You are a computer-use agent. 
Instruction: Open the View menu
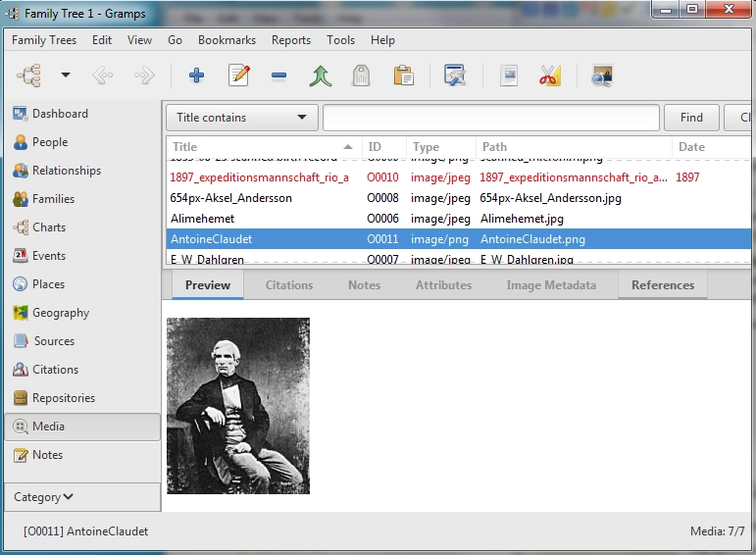point(139,40)
